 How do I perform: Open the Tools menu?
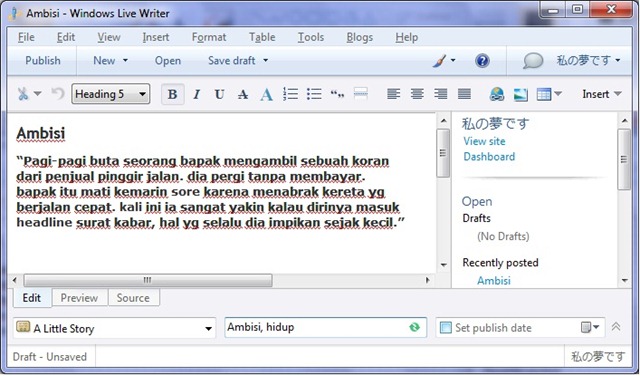(x=311, y=37)
